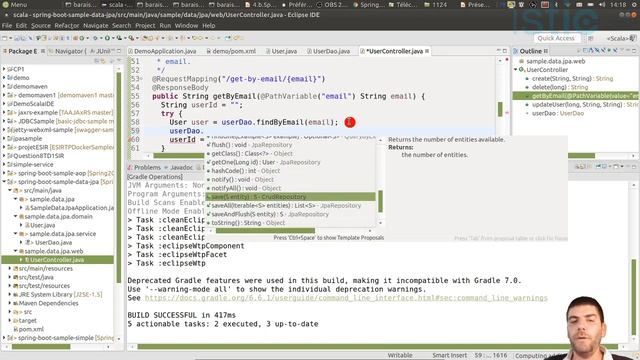This screenshot has height=360, width=640.
Task: Open the Project menu
Action: click(145, 25)
